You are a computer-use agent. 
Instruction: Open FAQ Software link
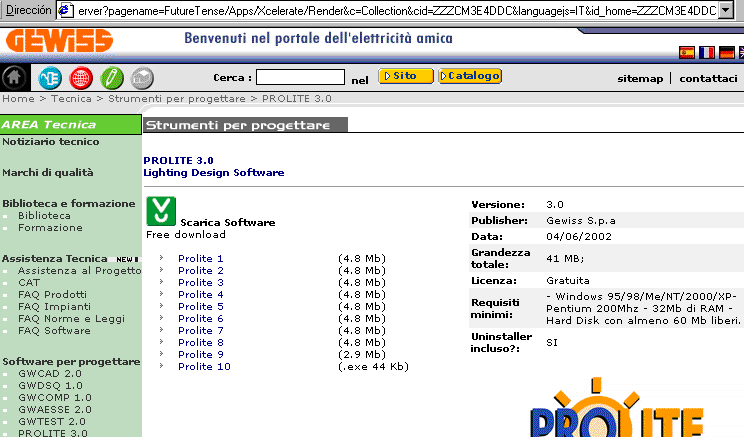pos(54,331)
